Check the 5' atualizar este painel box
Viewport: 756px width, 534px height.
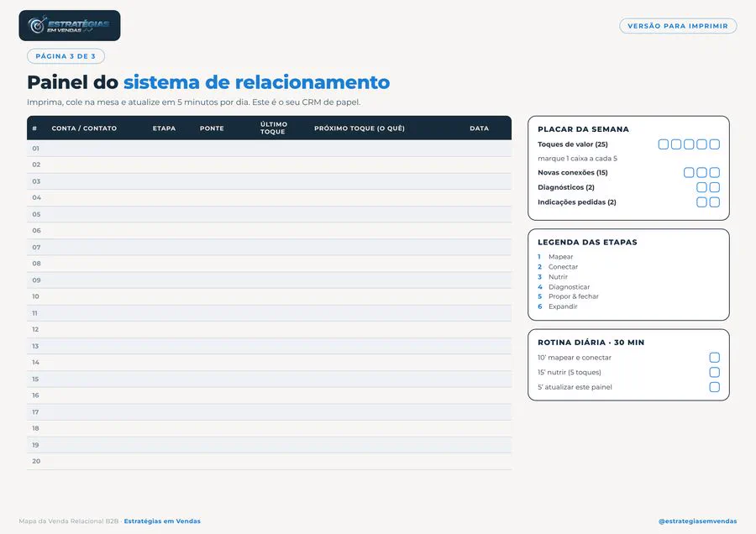[x=714, y=387]
